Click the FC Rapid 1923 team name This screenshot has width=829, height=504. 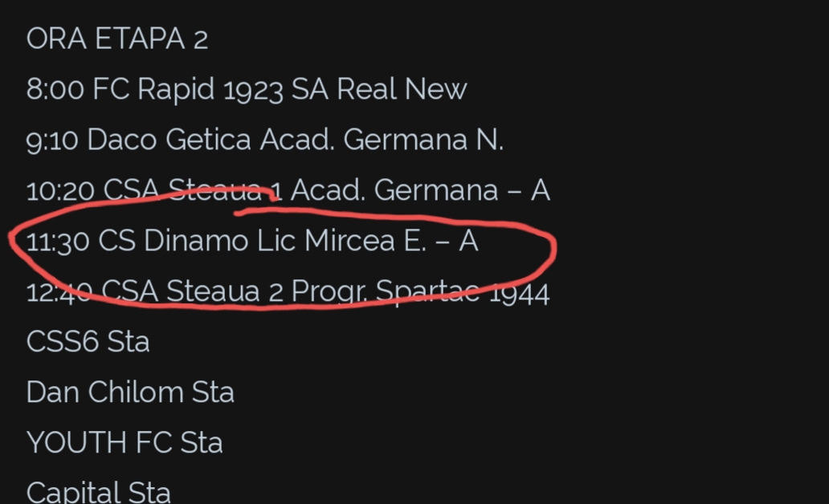(x=188, y=90)
